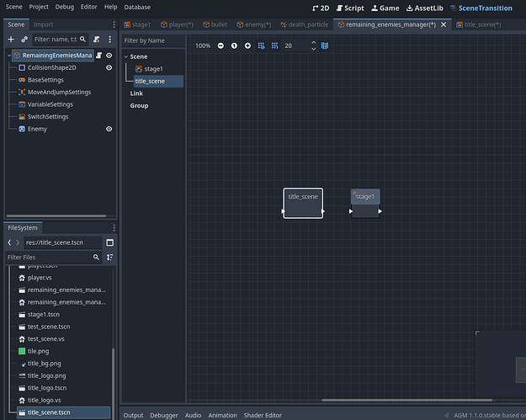
Task: Click the add new node plus icon
Action: [x=11, y=39]
